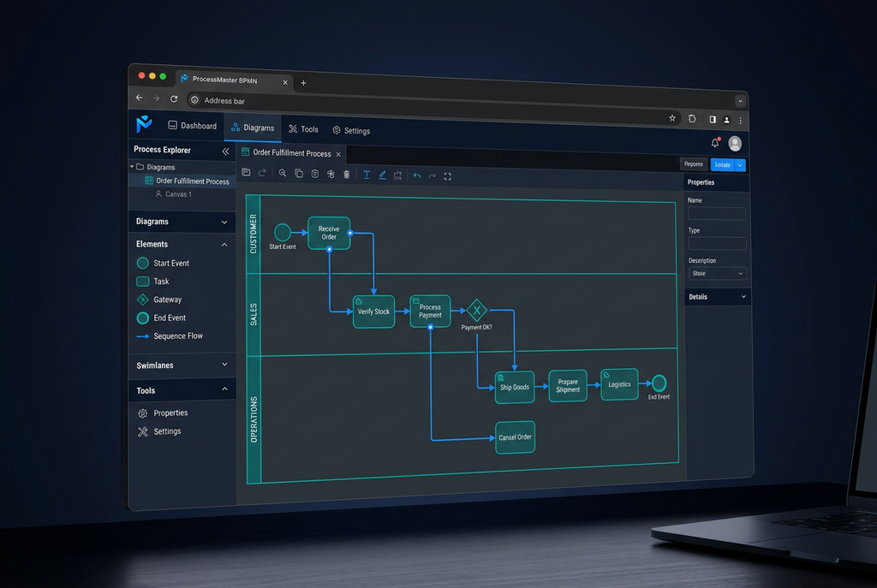Select the Cancel Order task node
The width and height of the screenshot is (877, 588).
(x=515, y=437)
